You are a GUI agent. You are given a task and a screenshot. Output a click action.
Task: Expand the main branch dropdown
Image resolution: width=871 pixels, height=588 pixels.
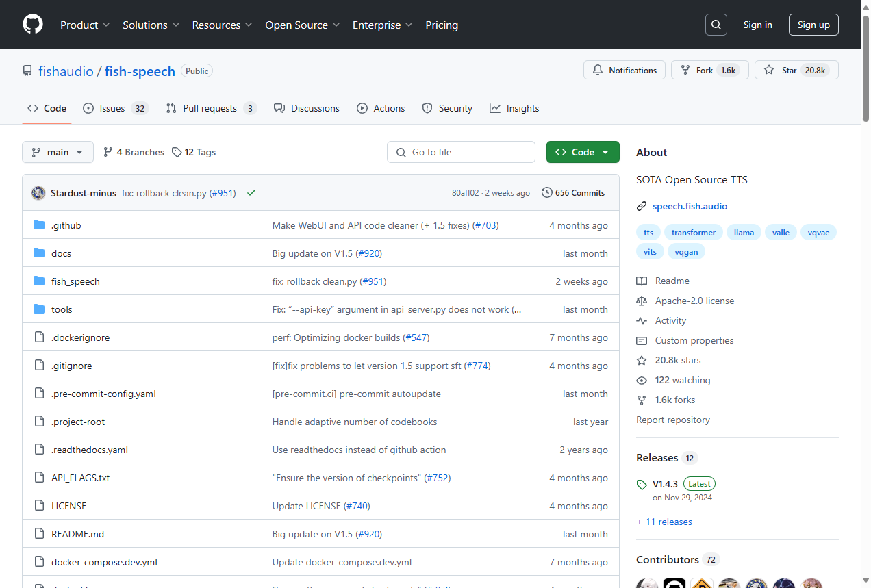click(x=58, y=152)
